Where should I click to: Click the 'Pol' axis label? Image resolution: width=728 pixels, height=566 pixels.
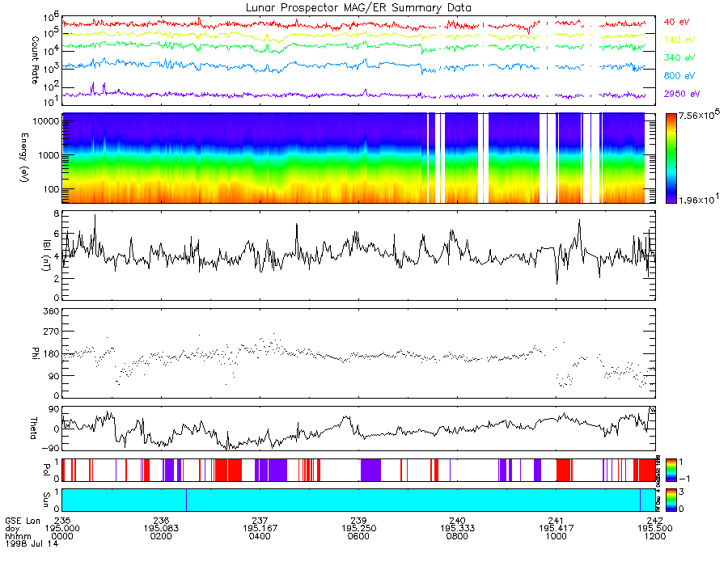pyautogui.click(x=46, y=470)
